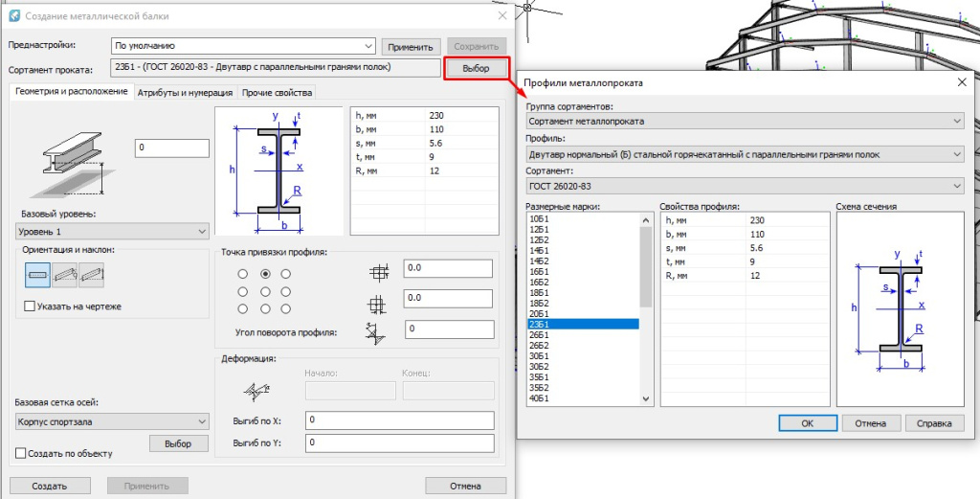Toggle 'Создать по объекту' checkbox
The height and width of the screenshot is (499, 980).
21,453
